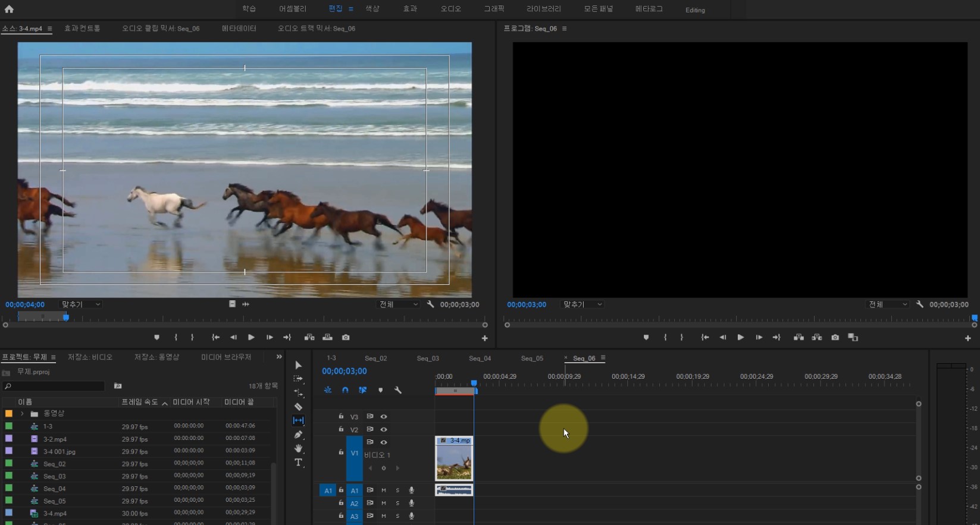
Task: Switch to the Seq_04 timeline tab
Action: [x=480, y=358]
